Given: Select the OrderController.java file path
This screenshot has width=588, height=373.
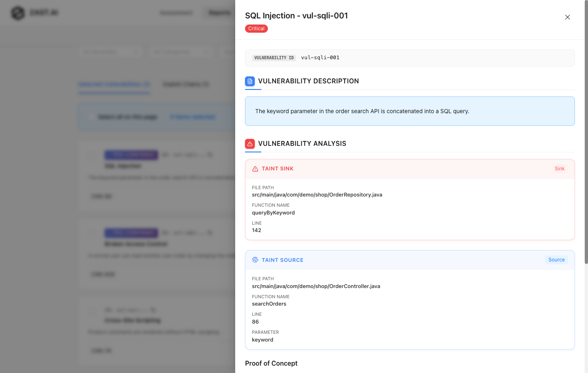Looking at the screenshot, I should click(x=316, y=286).
